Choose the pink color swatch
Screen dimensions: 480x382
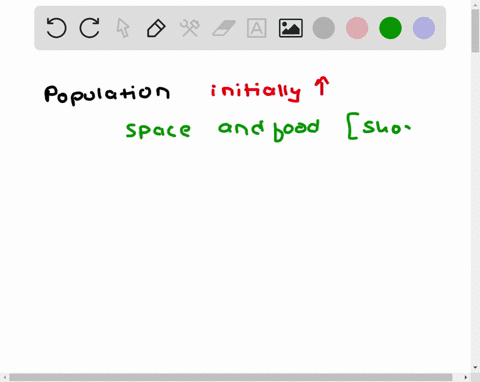coord(357,28)
